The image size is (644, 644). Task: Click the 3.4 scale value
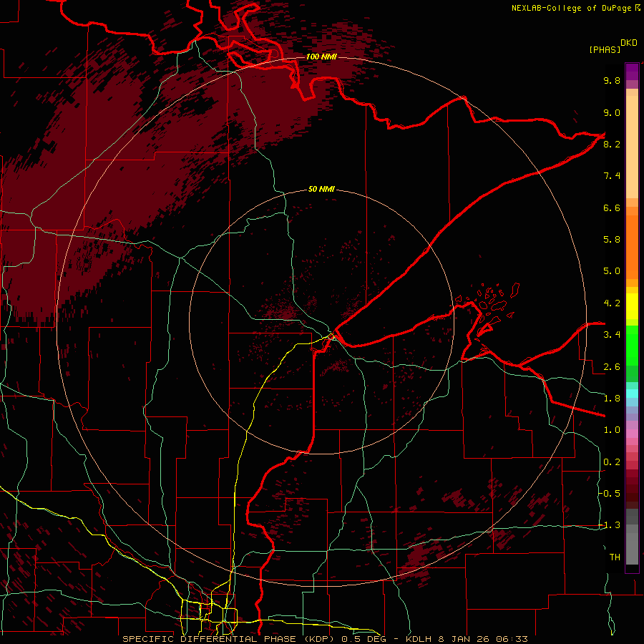pyautogui.click(x=612, y=335)
